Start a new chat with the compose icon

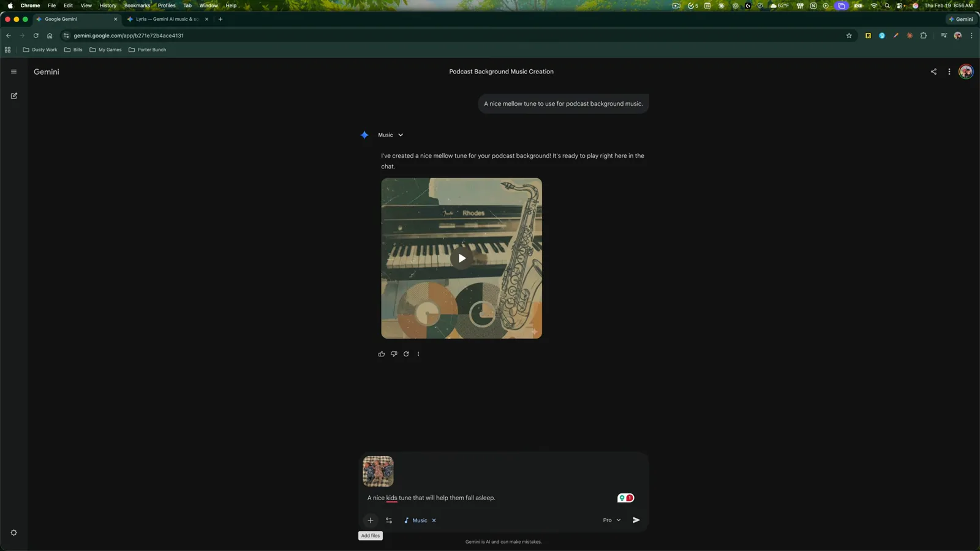[13, 96]
